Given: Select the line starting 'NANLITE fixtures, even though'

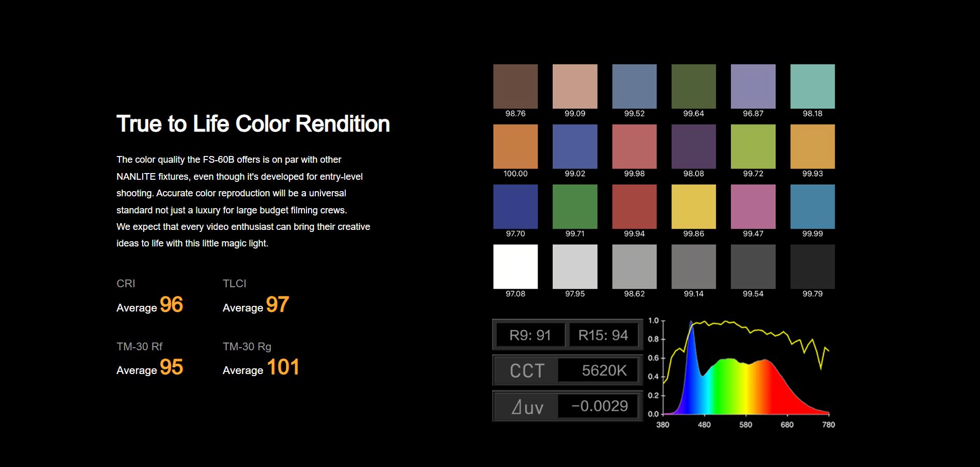Looking at the screenshot, I should pos(239,177).
